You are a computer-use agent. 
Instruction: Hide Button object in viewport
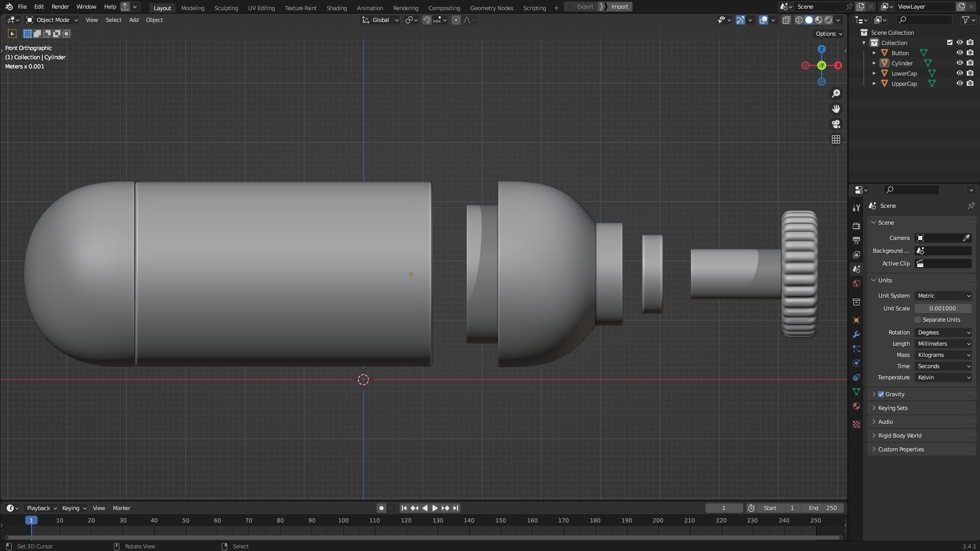coord(960,53)
